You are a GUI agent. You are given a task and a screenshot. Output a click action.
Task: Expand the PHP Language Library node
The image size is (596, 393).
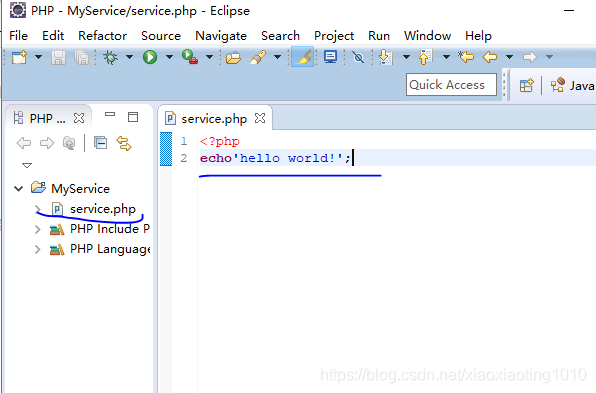coord(38,249)
